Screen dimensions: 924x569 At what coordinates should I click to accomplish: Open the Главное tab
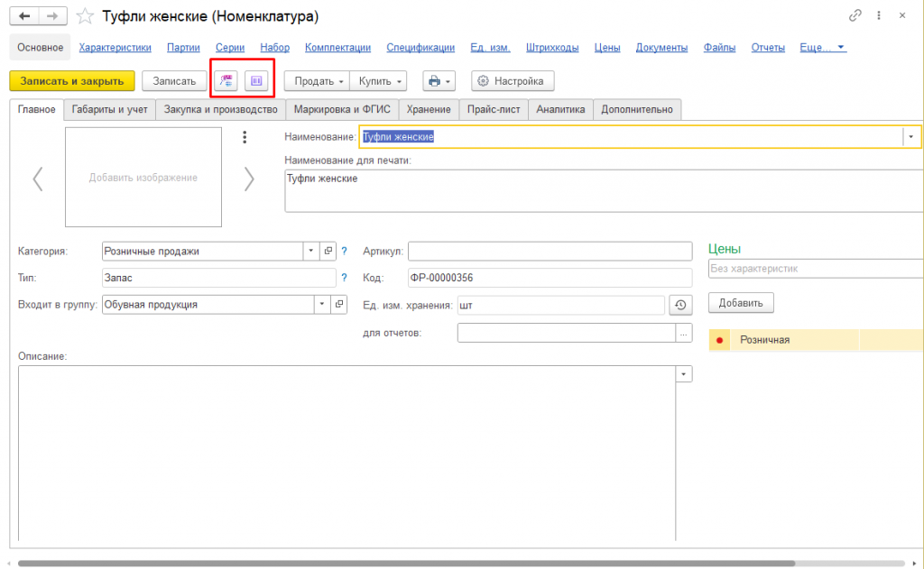coord(36,109)
